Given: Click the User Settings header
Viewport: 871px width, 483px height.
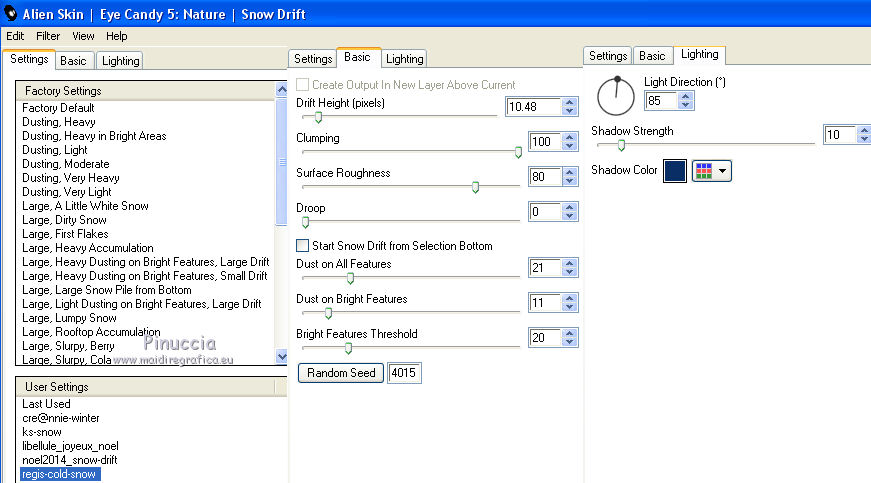Looking at the screenshot, I should click(146, 386).
